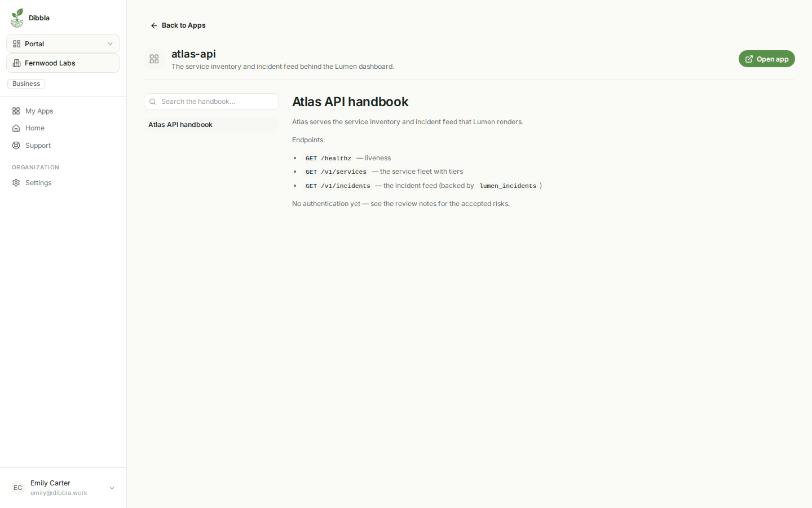812x508 pixels.
Task: Click the GET /v1/services endpoint text
Action: 336,172
